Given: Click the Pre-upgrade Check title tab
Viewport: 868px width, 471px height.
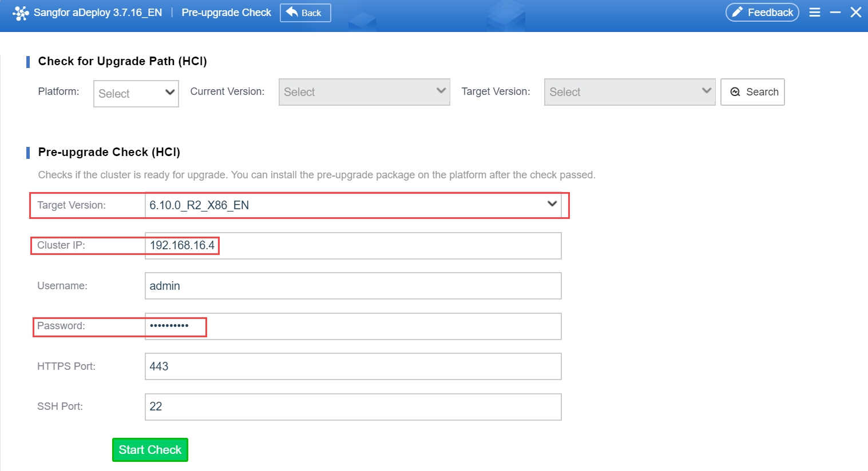Looking at the screenshot, I should pyautogui.click(x=226, y=13).
